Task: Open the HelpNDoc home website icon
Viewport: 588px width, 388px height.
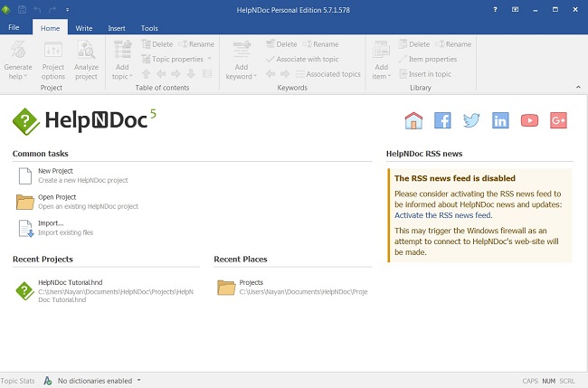Action: (x=413, y=120)
